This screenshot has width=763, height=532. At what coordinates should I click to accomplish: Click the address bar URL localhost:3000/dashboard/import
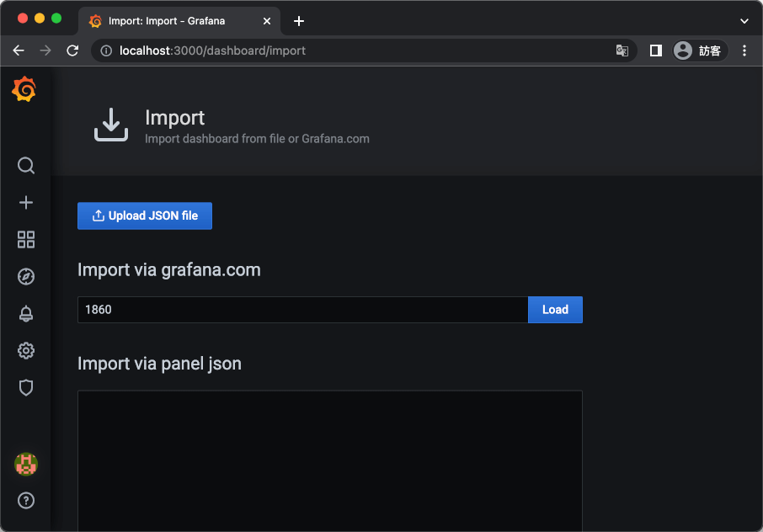tap(213, 51)
